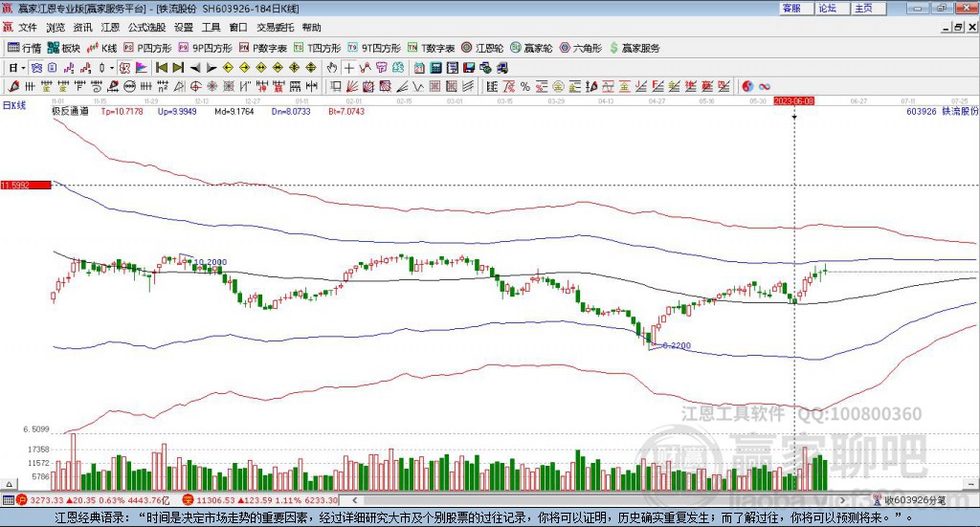Expand the candlestick style dropdown arrow
Screen dimensions: 980x527
(112, 68)
